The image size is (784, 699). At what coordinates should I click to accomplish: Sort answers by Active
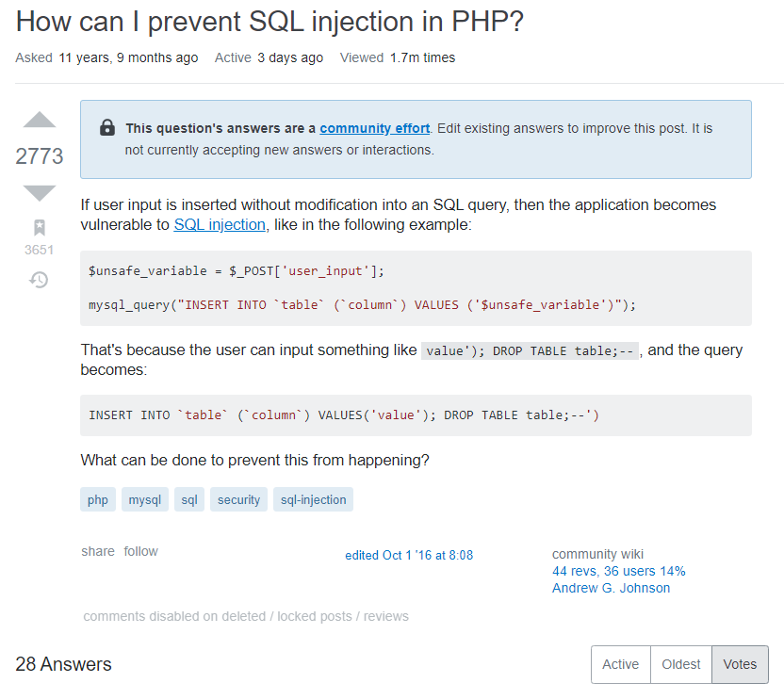click(x=620, y=664)
